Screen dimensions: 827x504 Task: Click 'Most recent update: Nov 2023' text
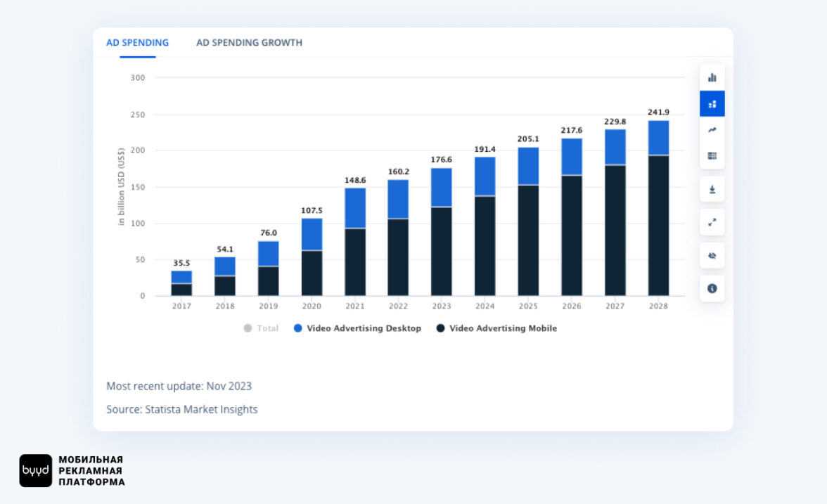179,386
